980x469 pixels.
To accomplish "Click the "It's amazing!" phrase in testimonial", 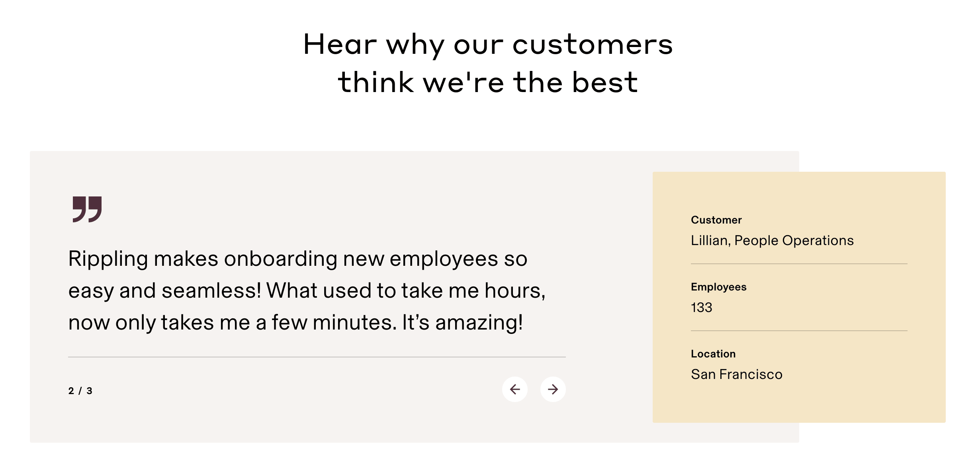I will 462,322.
